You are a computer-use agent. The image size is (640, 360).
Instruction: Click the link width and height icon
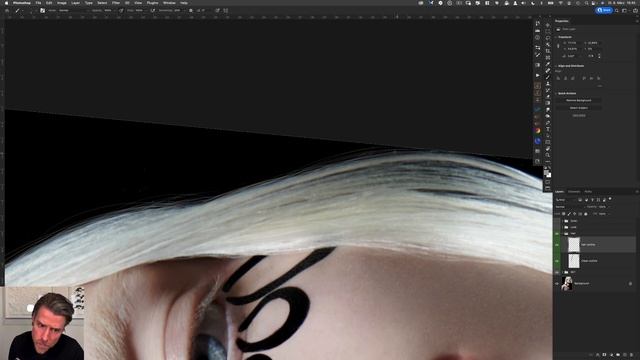tap(558, 46)
